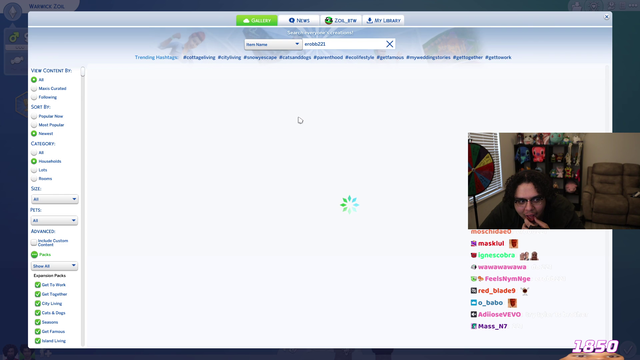The height and width of the screenshot is (360, 640).
Task: Uncheck Cats & Dogs pack
Action: tap(38, 313)
